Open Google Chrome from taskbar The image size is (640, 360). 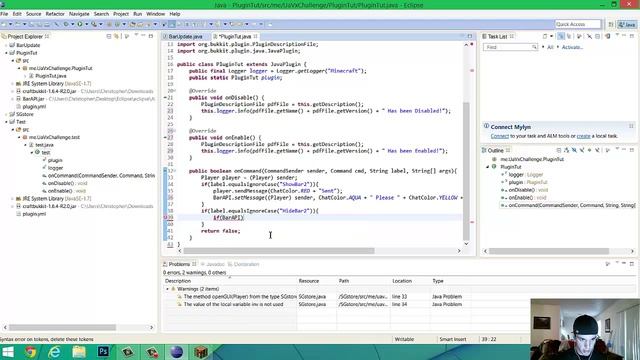[x=31, y=352]
